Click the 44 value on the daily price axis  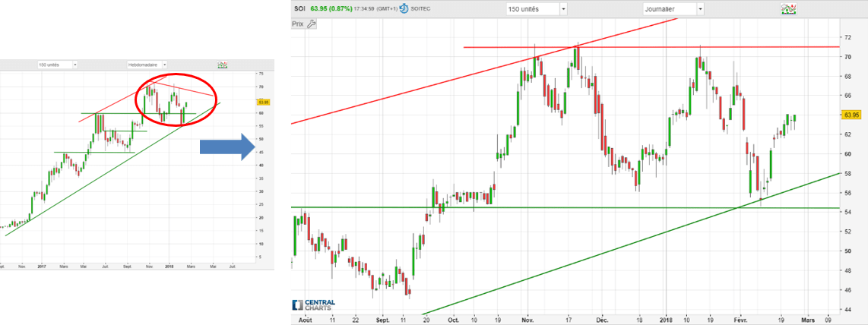pos(847,310)
